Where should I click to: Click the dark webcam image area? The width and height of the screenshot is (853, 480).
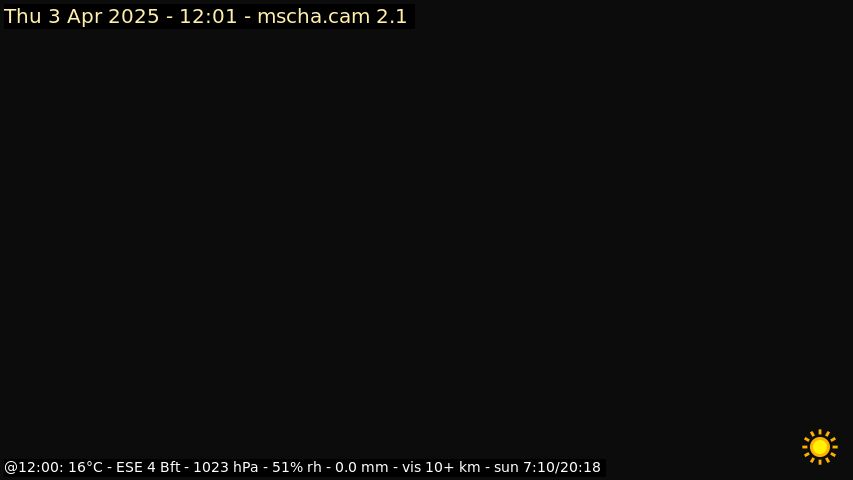tap(426, 240)
